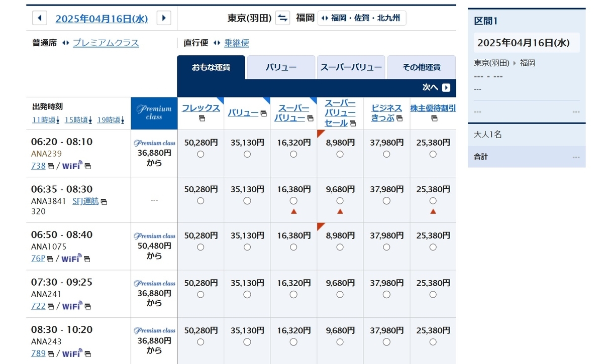The height and width of the screenshot is (364, 603).
Task: Click departure time 08:30 - 10:20
Action: (62, 329)
